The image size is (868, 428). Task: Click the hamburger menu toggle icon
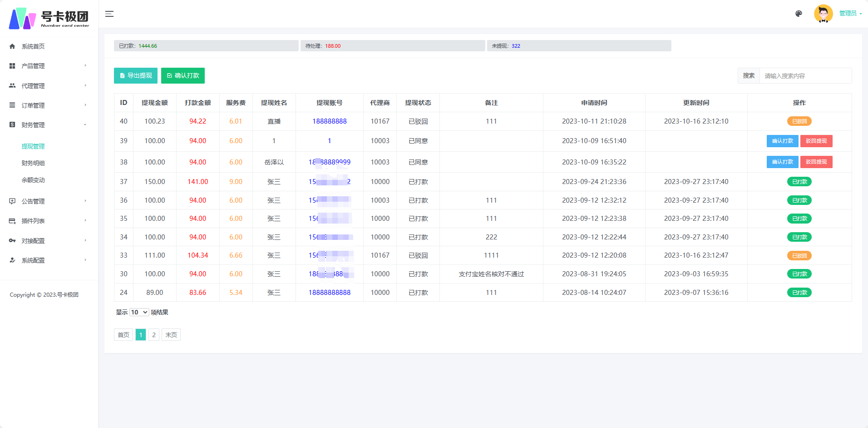pos(109,14)
